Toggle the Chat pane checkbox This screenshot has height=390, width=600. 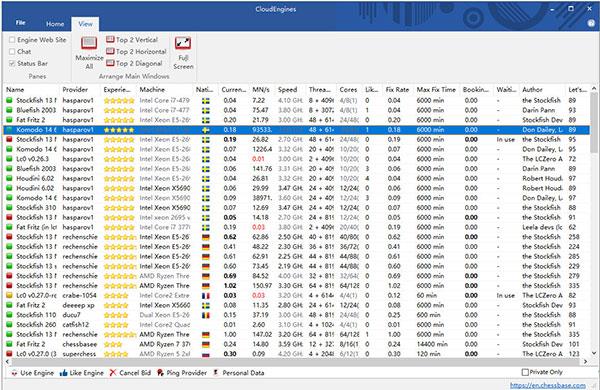[12, 51]
